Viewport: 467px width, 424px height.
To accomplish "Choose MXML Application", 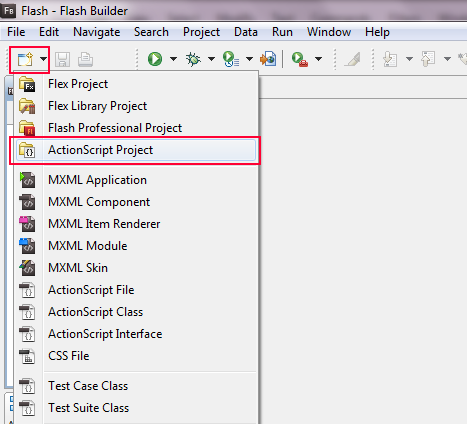I will point(136,180).
